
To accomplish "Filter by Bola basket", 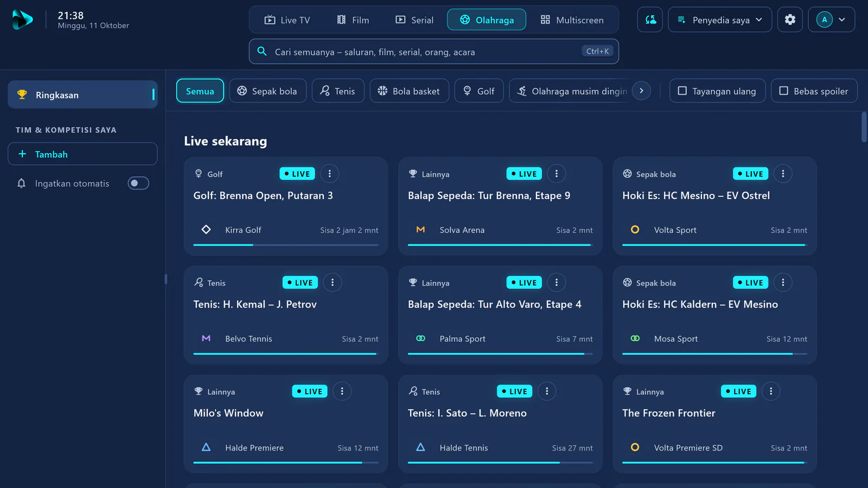I will tap(409, 91).
